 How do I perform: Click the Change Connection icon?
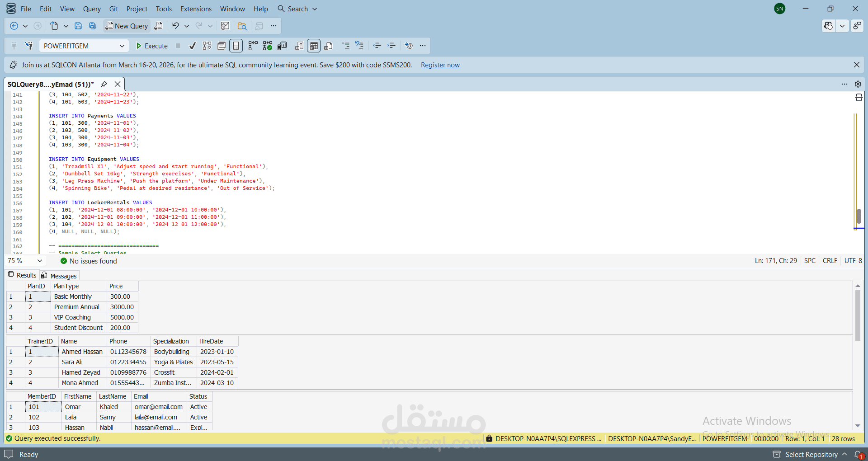tap(29, 46)
